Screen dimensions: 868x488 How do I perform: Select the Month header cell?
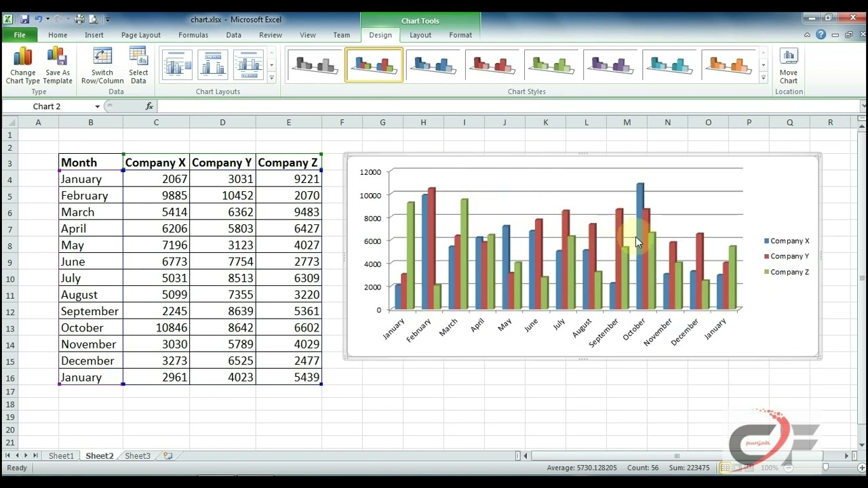(91, 163)
